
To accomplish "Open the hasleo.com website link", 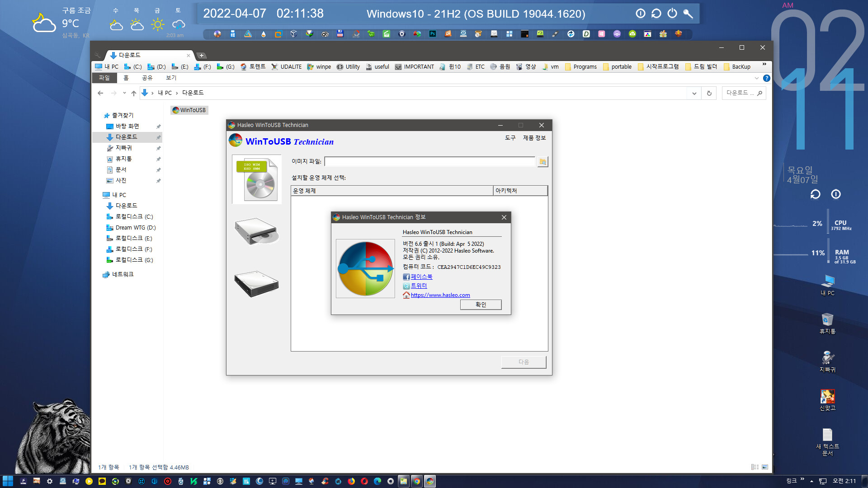I will point(440,295).
